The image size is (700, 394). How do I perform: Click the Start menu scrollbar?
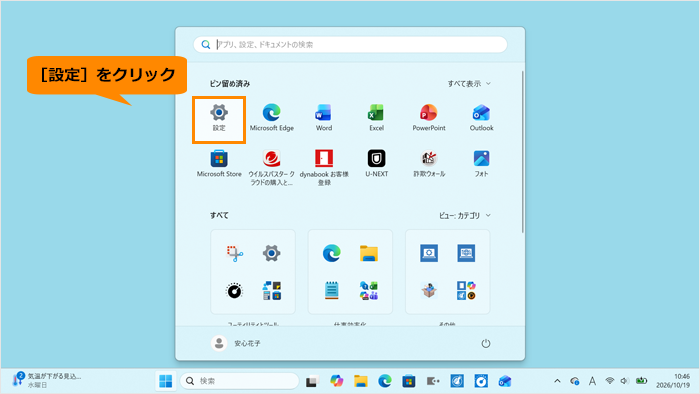pos(522,152)
